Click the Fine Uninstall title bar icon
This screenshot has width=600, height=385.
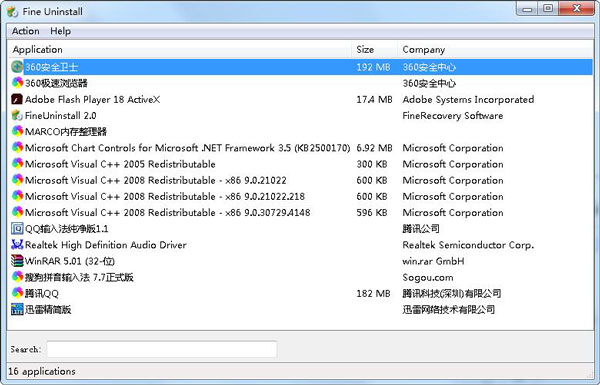(x=12, y=11)
